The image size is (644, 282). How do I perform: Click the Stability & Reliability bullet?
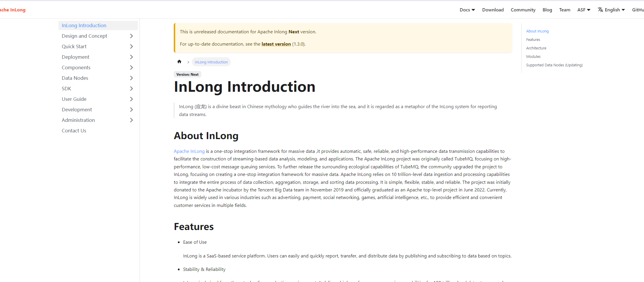click(204, 269)
